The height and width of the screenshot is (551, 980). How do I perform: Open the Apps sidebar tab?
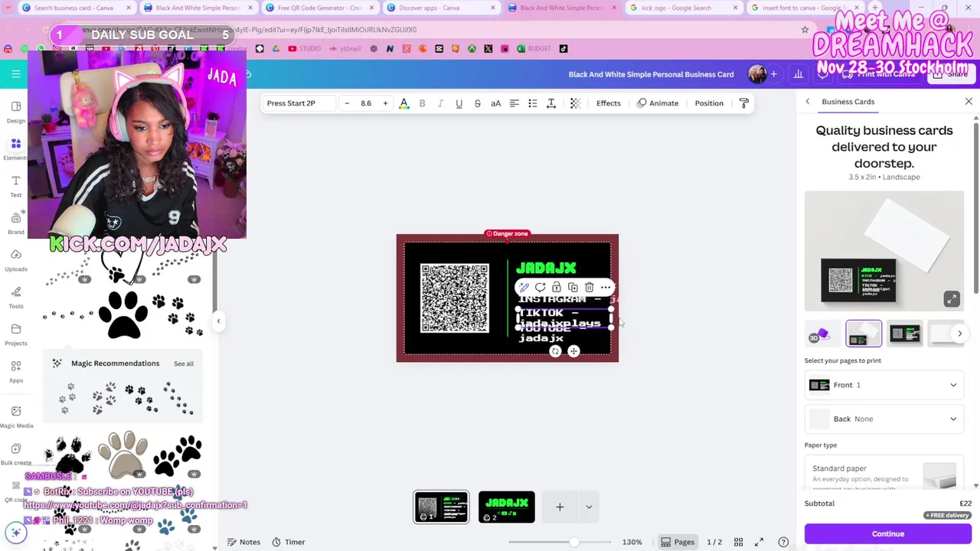click(x=15, y=371)
